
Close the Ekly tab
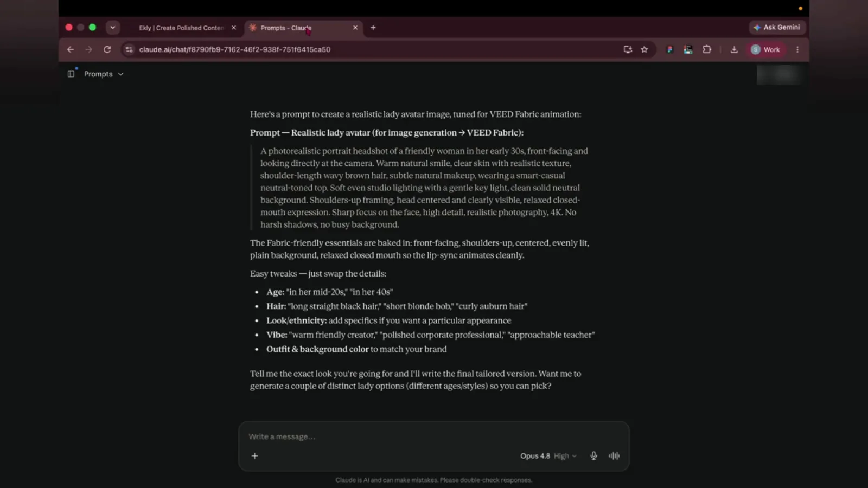(x=234, y=28)
